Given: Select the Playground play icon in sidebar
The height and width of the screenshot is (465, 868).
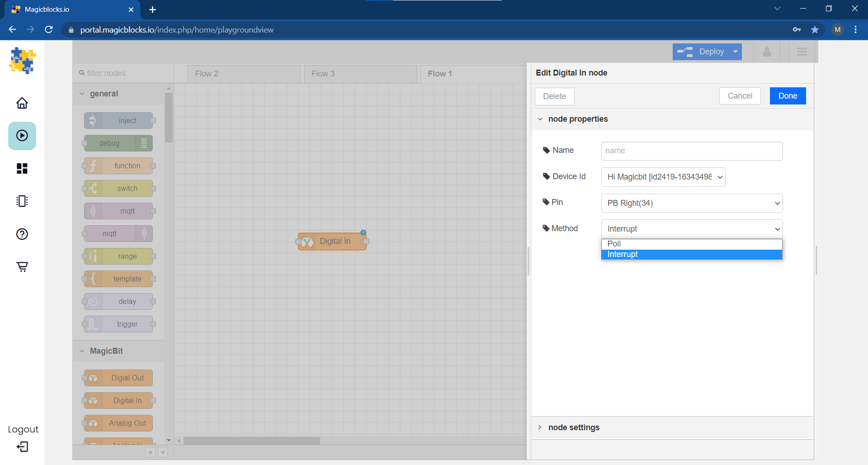Looking at the screenshot, I should point(21,136).
